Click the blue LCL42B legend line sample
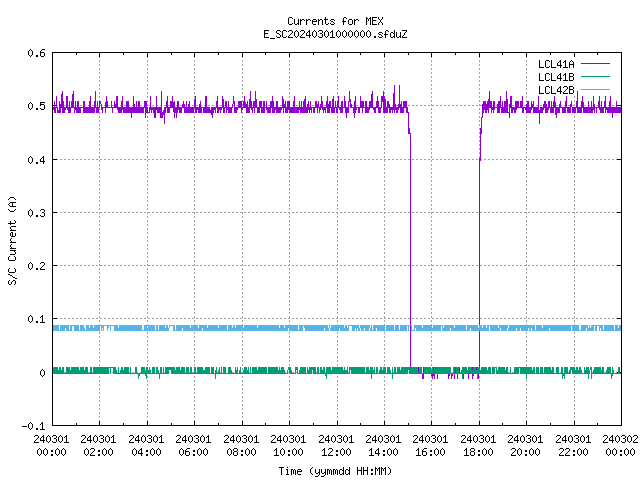The image size is (640, 480). click(595, 89)
